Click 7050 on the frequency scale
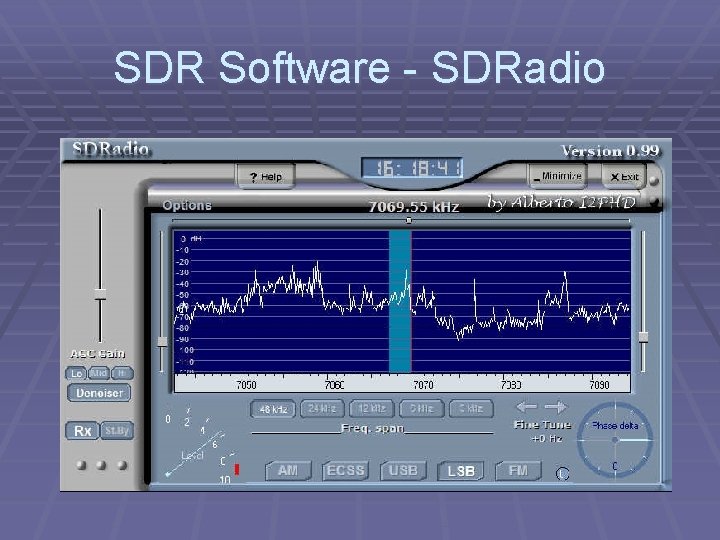The width and height of the screenshot is (720, 540). click(246, 385)
